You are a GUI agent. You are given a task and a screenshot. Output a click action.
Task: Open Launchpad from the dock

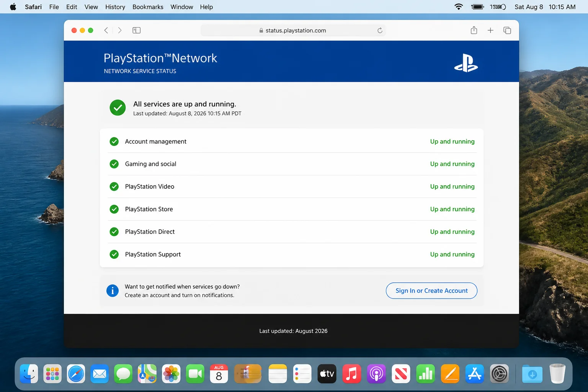[52, 374]
